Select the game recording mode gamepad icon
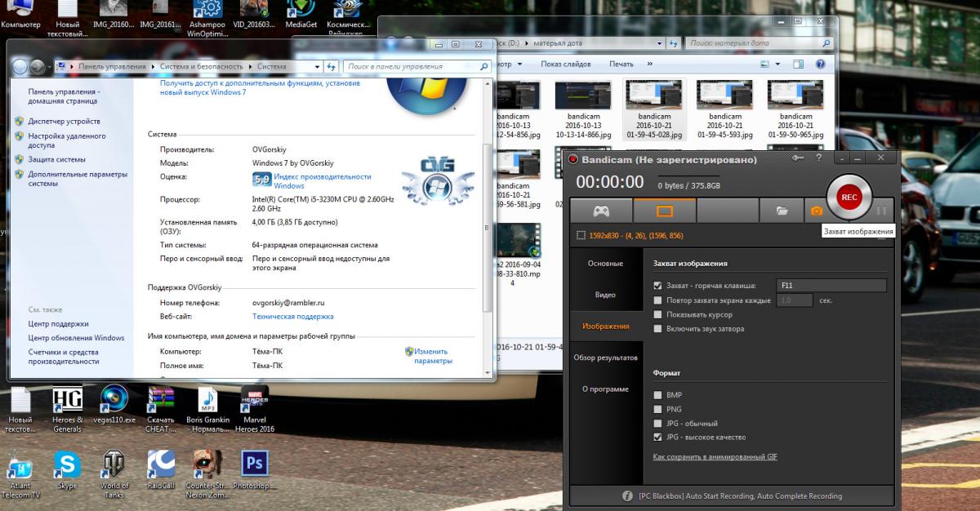The width and height of the screenshot is (980, 511). click(x=601, y=211)
